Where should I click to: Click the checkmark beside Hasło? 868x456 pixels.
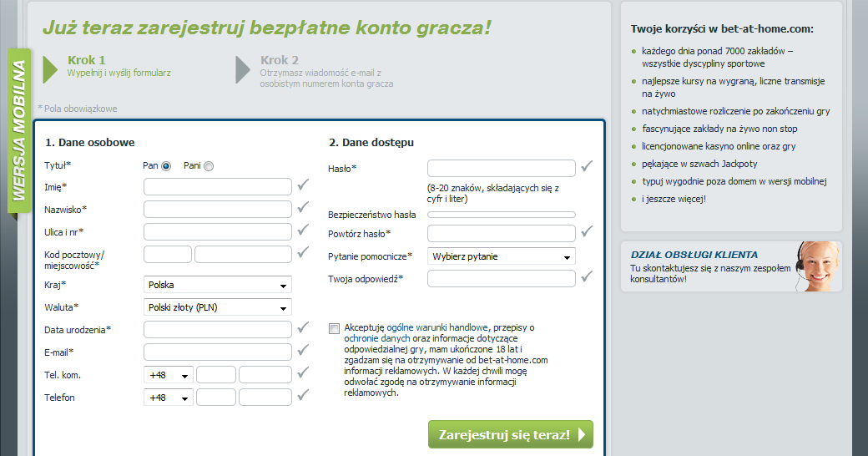tap(587, 166)
